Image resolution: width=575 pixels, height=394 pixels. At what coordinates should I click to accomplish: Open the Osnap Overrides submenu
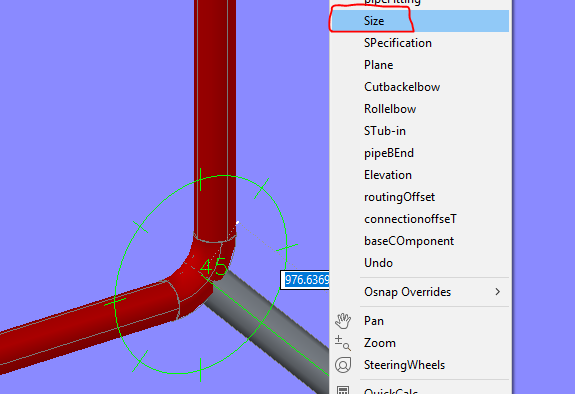pos(419,292)
